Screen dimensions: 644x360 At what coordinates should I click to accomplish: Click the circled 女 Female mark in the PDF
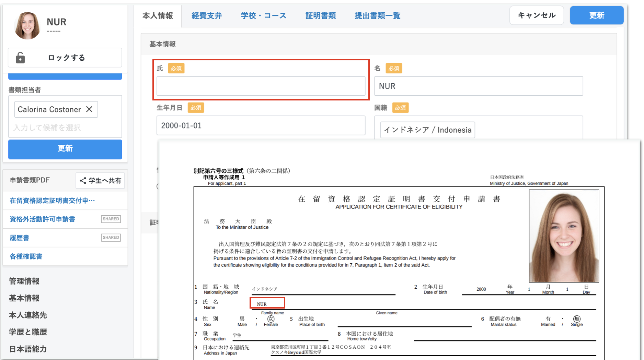click(271, 319)
